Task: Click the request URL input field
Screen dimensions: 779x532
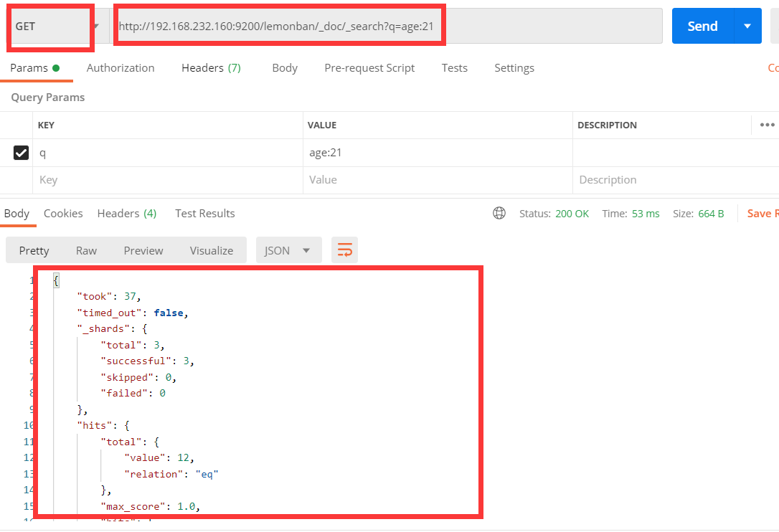Action: [387, 27]
